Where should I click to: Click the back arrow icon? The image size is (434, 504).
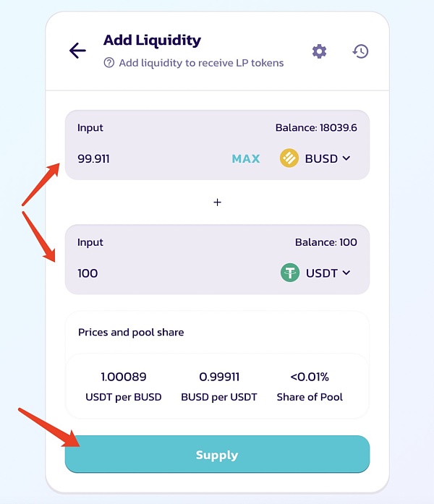click(77, 51)
